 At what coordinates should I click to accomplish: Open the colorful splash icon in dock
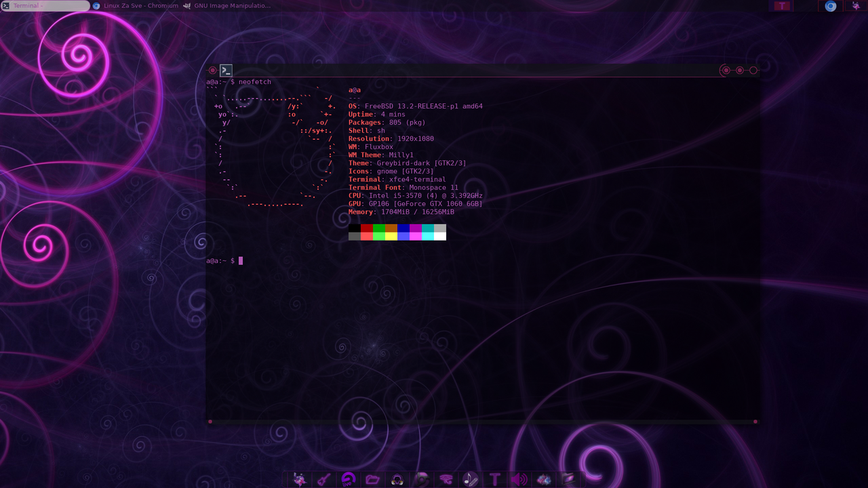[x=543, y=479]
